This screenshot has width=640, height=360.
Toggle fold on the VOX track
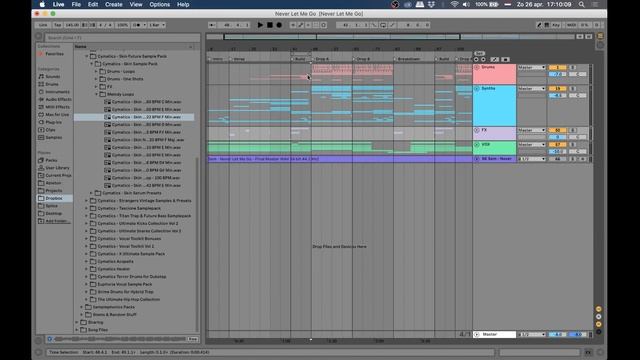pyautogui.click(x=477, y=145)
